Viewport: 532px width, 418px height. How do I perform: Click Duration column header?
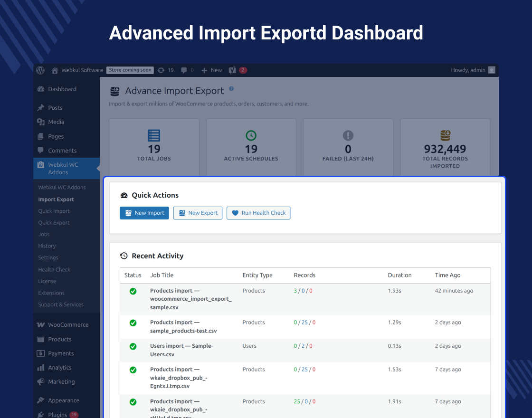(x=399, y=275)
